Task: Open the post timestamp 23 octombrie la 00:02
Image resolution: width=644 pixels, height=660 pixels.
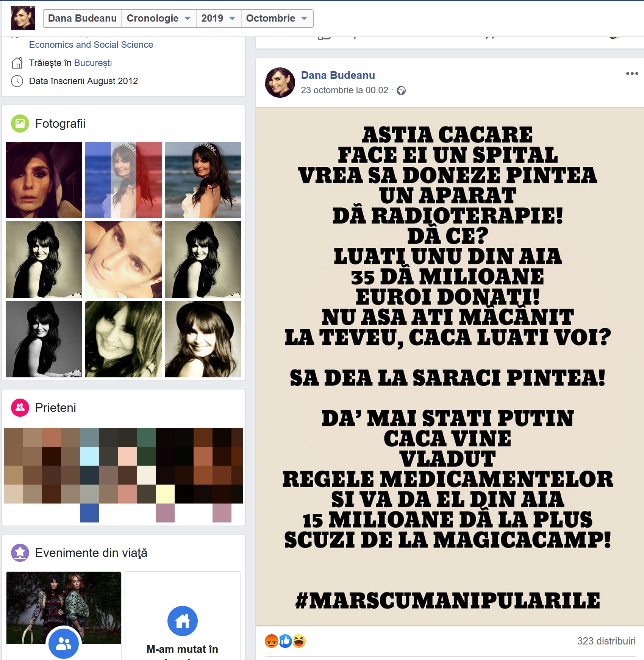Action: [344, 90]
